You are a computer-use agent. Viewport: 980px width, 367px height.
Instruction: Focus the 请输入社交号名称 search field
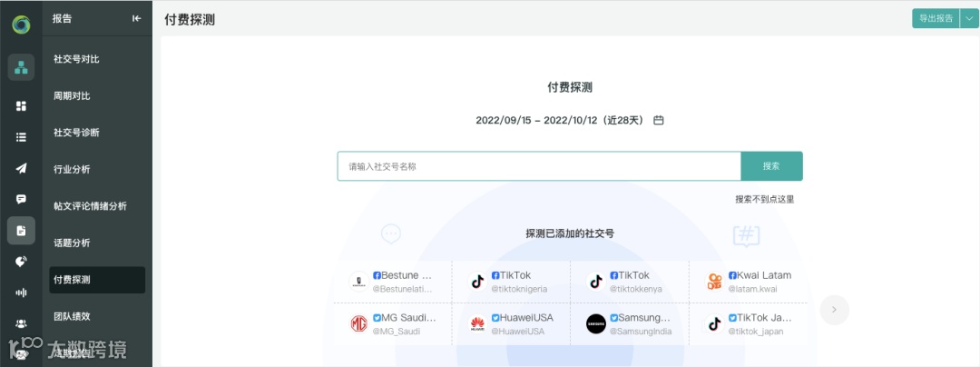(539, 166)
